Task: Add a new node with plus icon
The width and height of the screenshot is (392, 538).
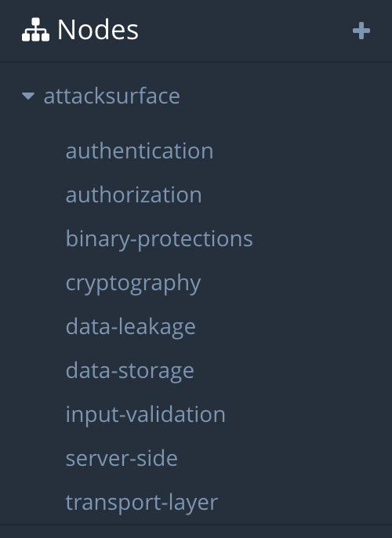Action: (361, 31)
